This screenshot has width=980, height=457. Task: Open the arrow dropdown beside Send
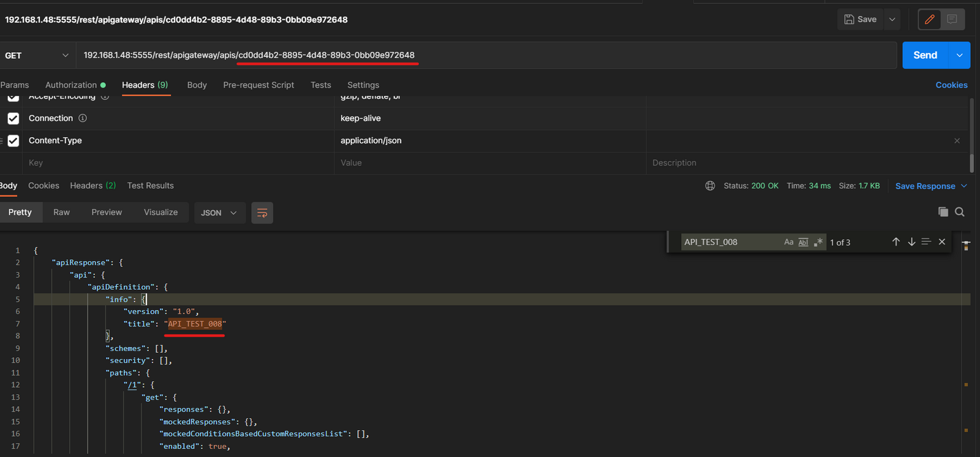(959, 56)
